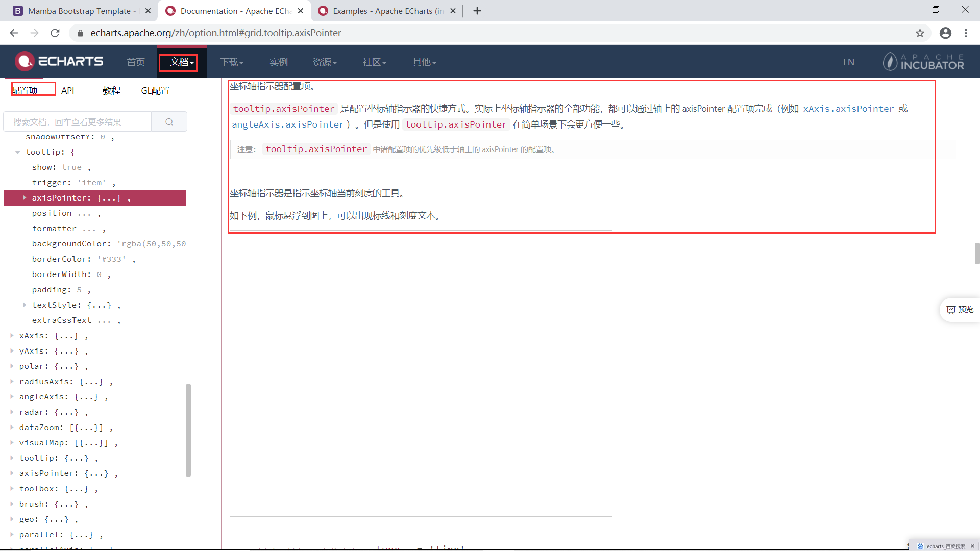Bookmark this page with the star icon
Screen dimensions: 980x551
click(x=920, y=33)
